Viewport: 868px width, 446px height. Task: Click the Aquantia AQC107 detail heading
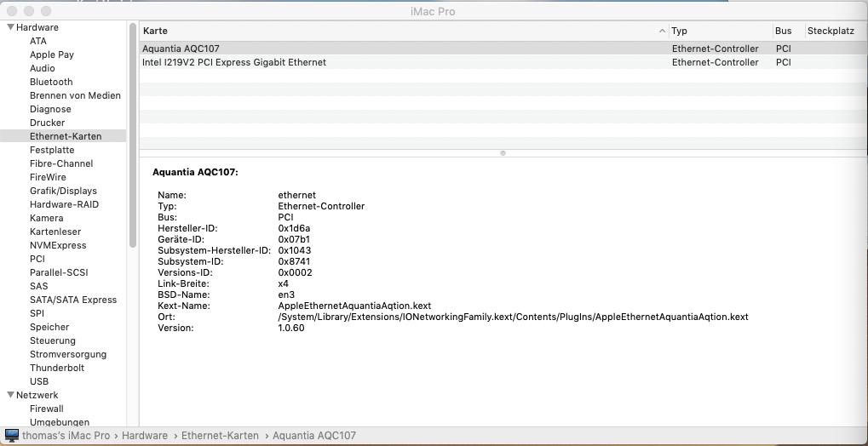coord(195,172)
